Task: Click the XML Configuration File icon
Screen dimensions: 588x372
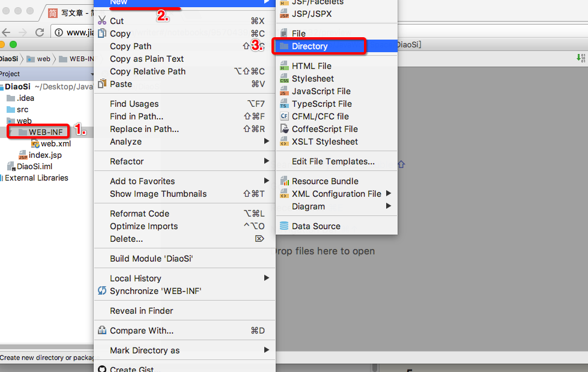Action: click(x=284, y=194)
